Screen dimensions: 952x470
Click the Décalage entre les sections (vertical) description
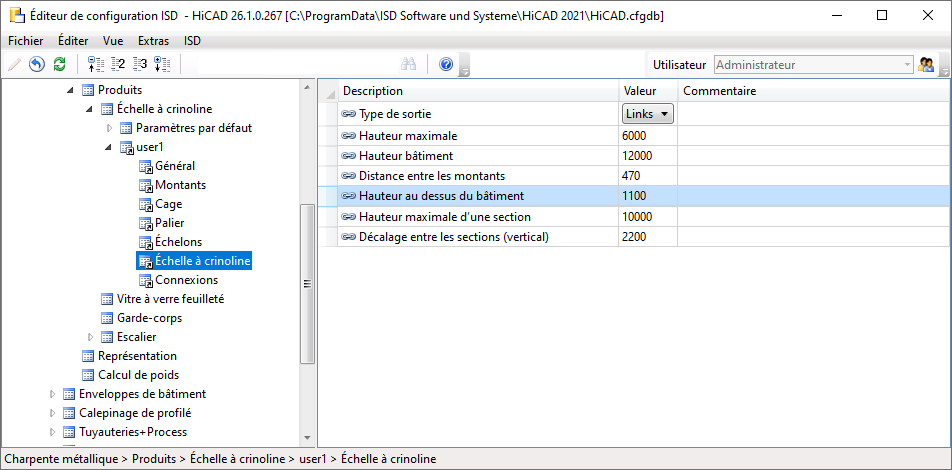point(454,237)
